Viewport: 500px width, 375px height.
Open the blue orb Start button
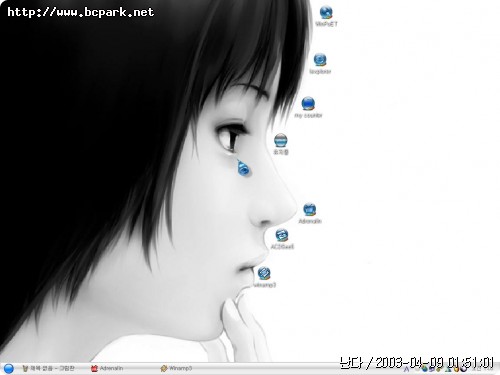(8, 368)
